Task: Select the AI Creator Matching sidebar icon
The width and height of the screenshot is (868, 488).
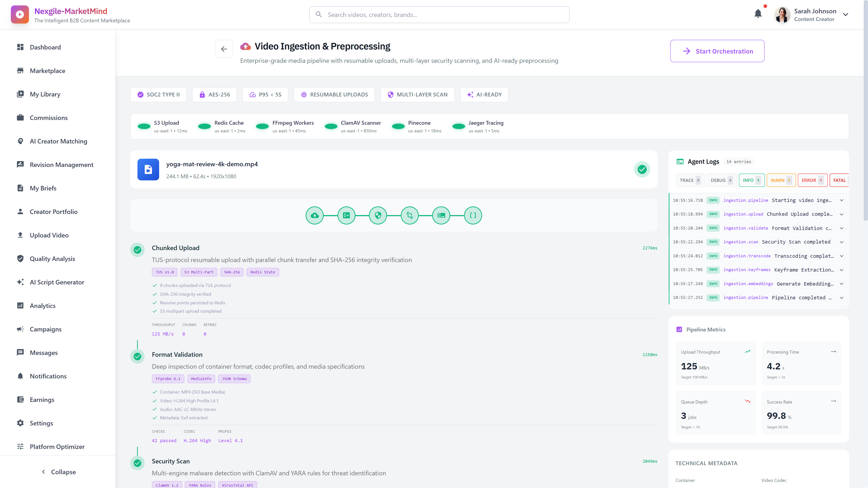Action: point(21,141)
